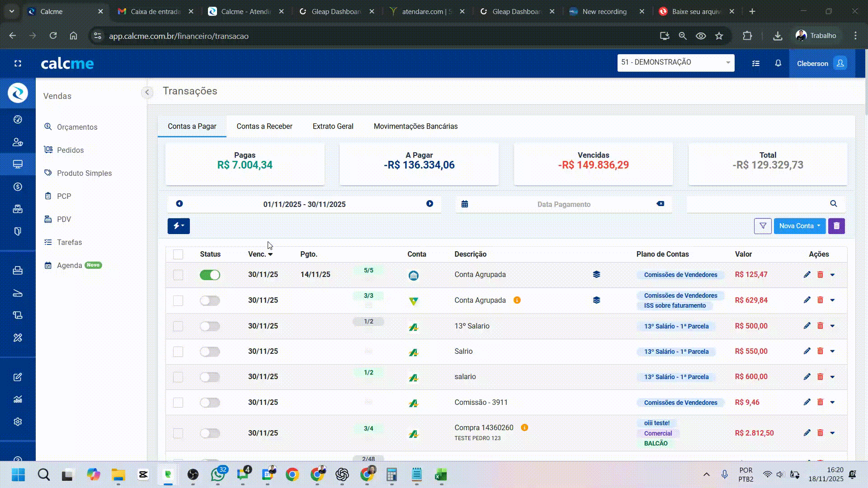Open the Movimentações Bancárias tab
Image resolution: width=868 pixels, height=488 pixels.
[415, 127]
